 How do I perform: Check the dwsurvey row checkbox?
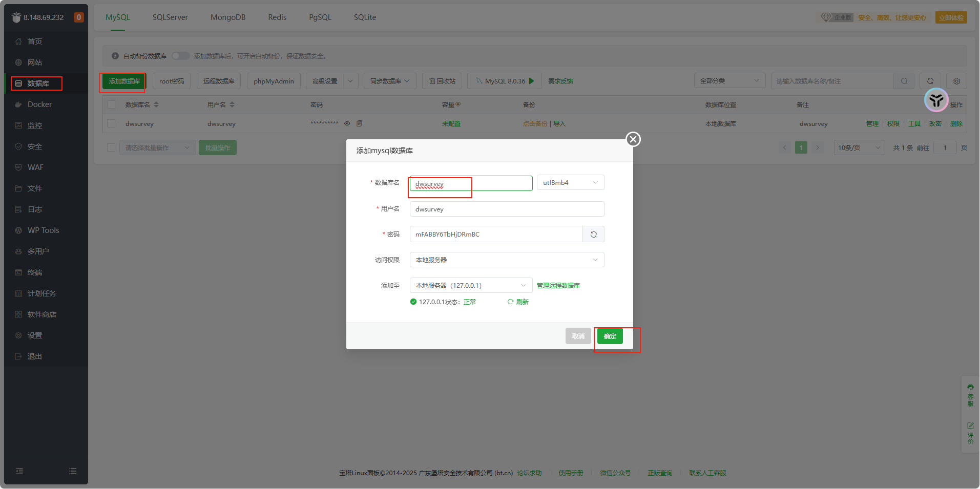pos(111,123)
